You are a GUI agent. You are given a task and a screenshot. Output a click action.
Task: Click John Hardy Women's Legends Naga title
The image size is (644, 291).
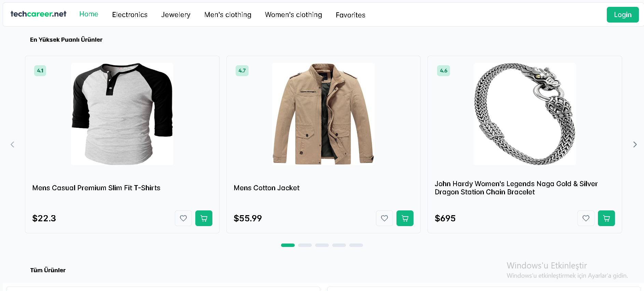coord(516,188)
